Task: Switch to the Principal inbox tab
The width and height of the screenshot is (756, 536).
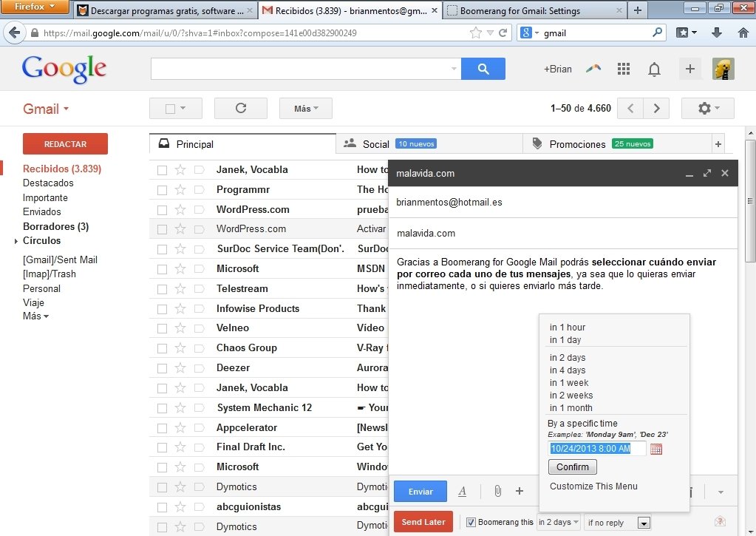Action: [x=242, y=143]
